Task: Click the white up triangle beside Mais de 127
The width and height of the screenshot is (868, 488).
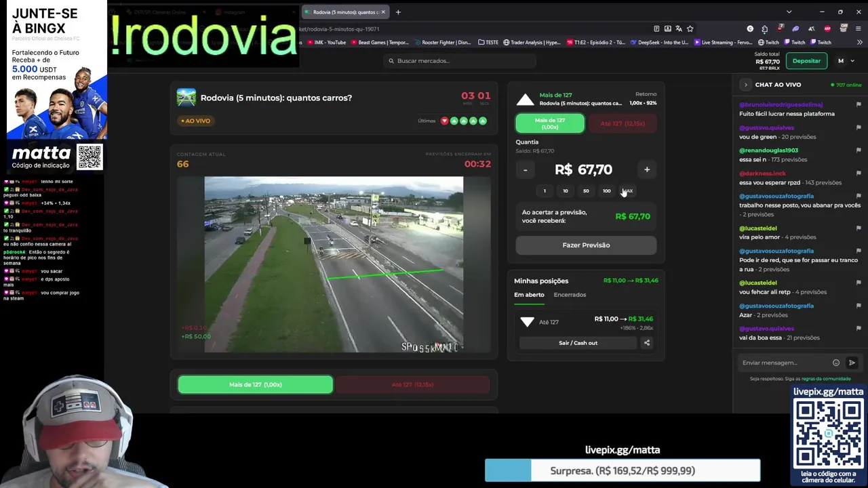Action: pyautogui.click(x=525, y=100)
